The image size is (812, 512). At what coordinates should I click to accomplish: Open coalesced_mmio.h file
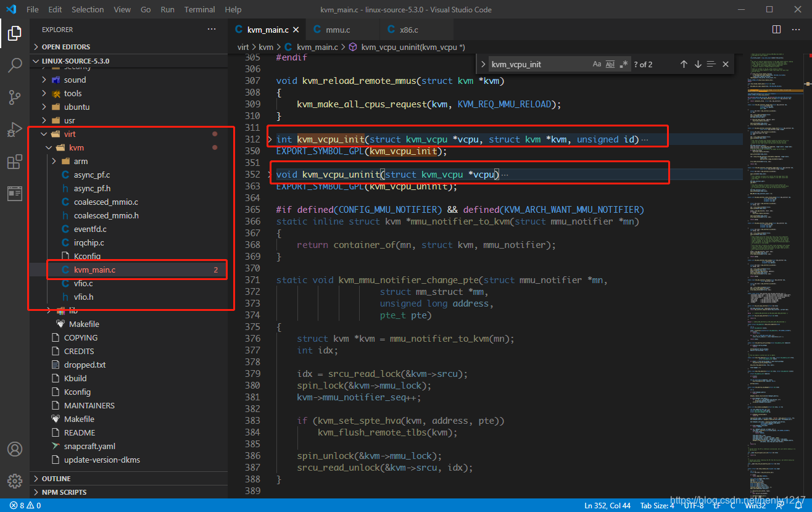click(x=128, y=215)
